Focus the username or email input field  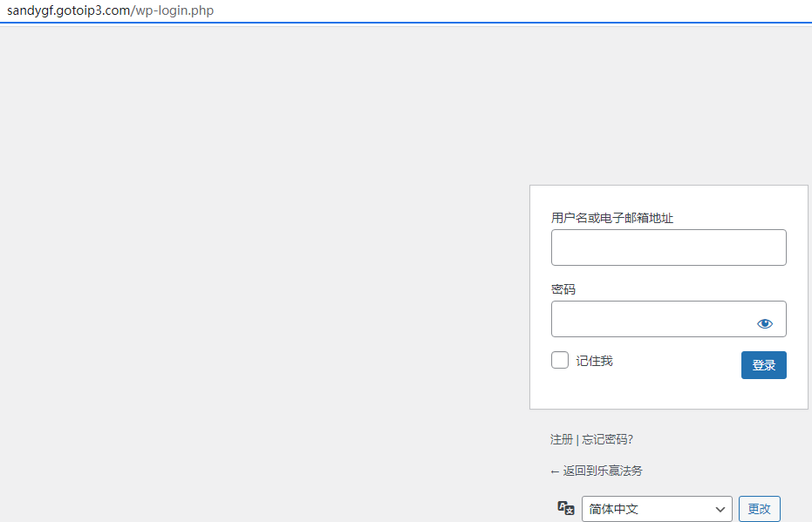click(x=668, y=247)
